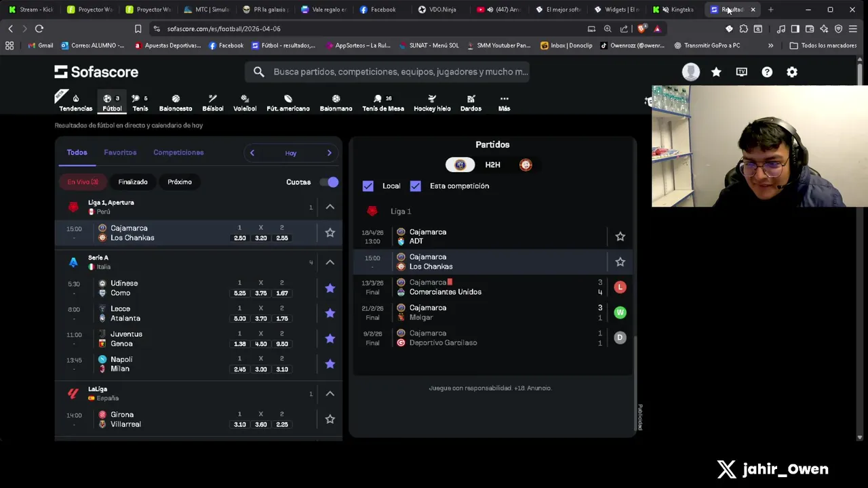Open the Gmail bookmark
Image resolution: width=868 pixels, height=488 pixels.
(40, 45)
